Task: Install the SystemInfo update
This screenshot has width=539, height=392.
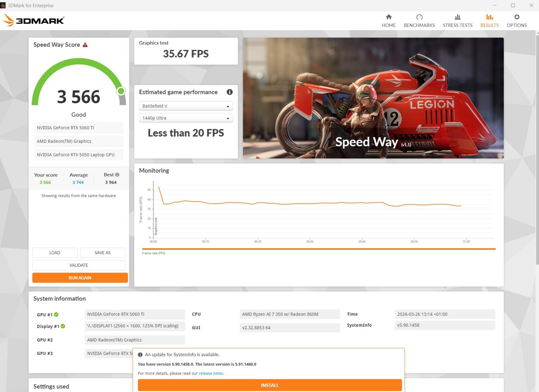Action: pos(269,385)
